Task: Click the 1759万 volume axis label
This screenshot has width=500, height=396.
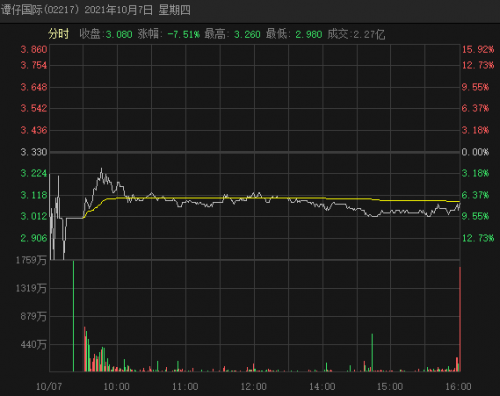Action: click(x=31, y=260)
